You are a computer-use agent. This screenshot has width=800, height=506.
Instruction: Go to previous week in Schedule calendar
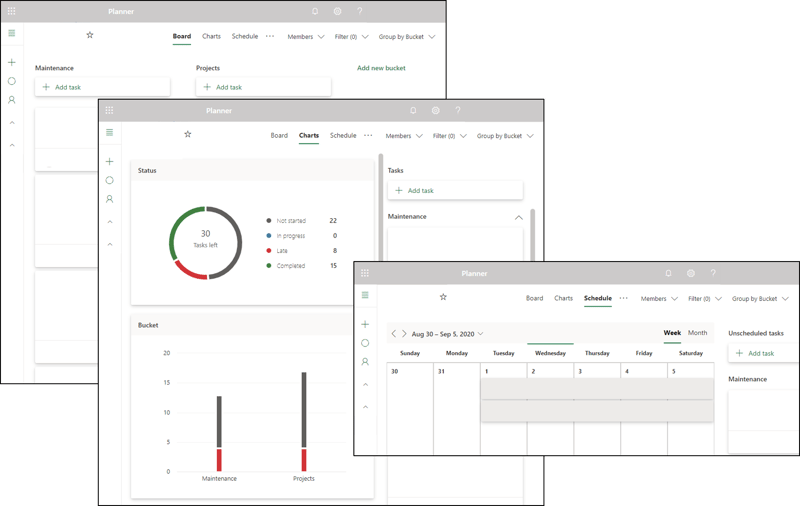[x=393, y=334]
